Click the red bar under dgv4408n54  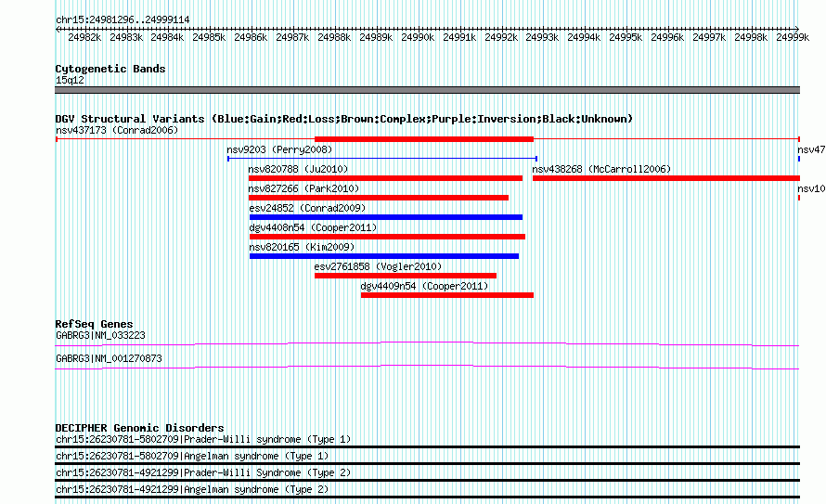(387, 237)
